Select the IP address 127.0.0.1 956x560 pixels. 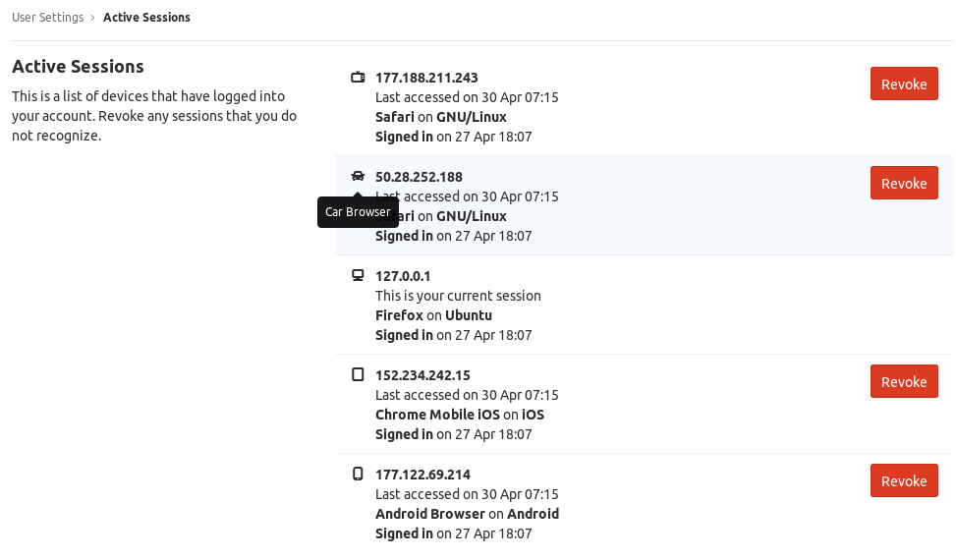[x=403, y=276]
